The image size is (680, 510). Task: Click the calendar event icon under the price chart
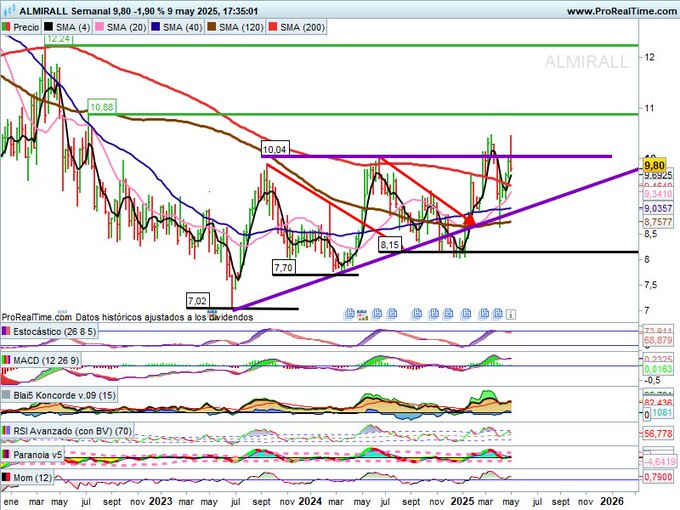pyautogui.click(x=362, y=314)
